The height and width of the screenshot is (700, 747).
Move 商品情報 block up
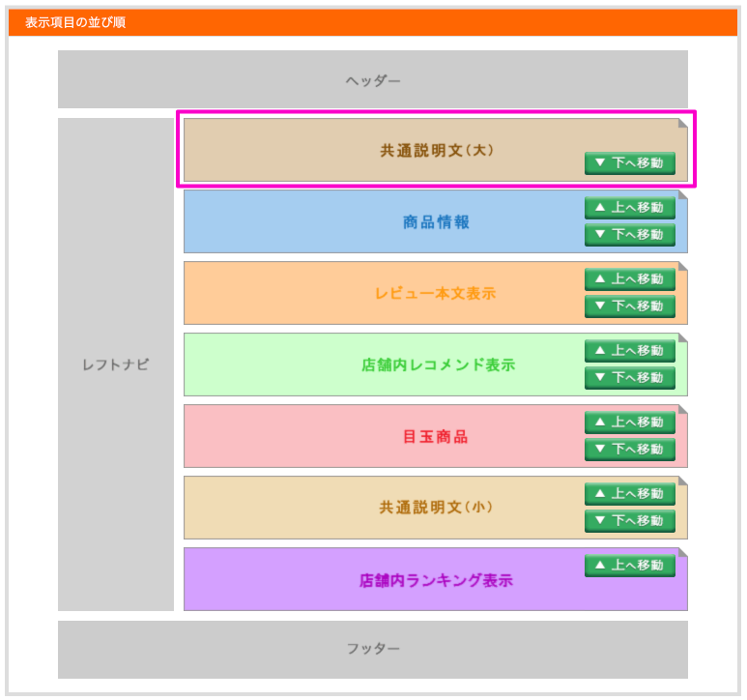(x=629, y=208)
